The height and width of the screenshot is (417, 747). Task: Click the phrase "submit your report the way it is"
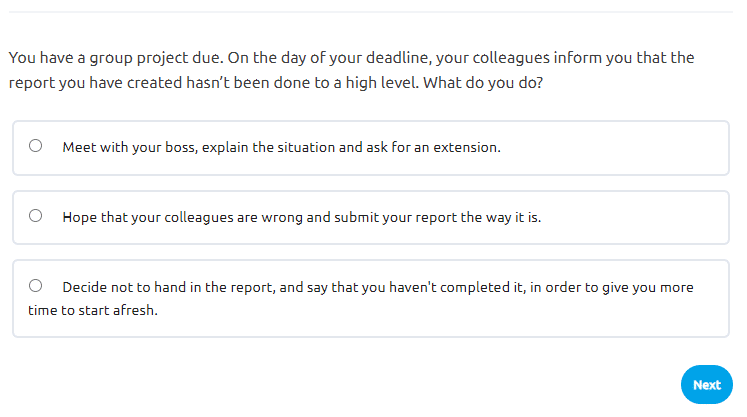tap(440, 216)
